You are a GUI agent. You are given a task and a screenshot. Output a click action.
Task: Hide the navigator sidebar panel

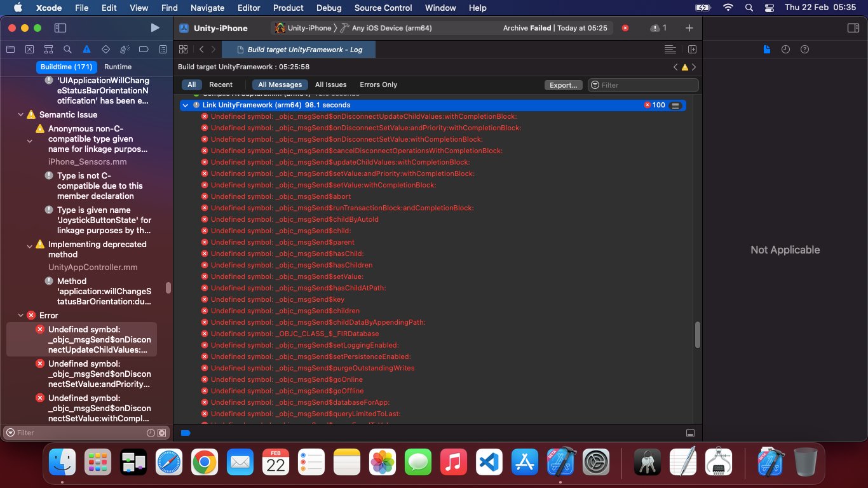60,28
